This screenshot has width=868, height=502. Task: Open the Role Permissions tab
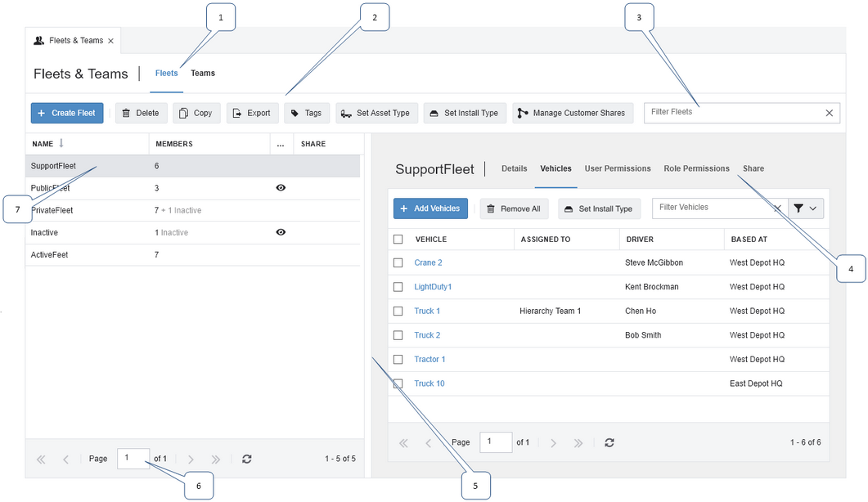[x=696, y=168]
